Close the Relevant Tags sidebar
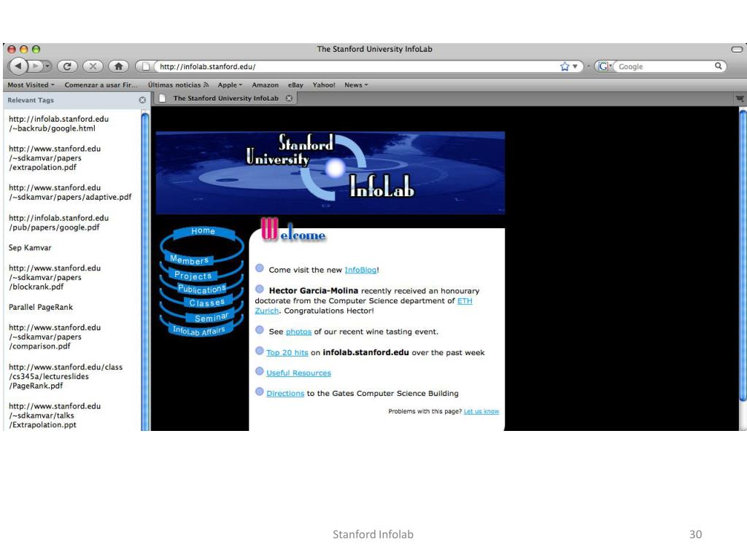 pos(142,100)
